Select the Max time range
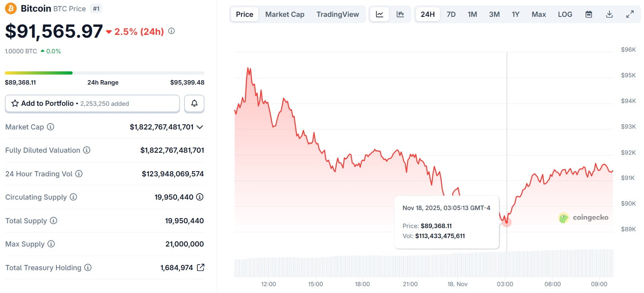Image resolution: width=644 pixels, height=293 pixels. [539, 14]
